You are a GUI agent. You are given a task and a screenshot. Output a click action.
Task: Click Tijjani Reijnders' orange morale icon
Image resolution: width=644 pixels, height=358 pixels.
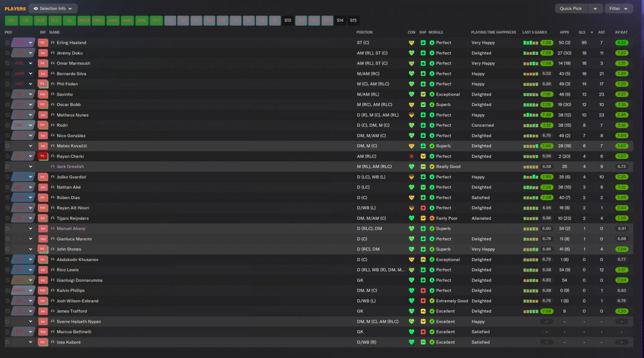click(432, 218)
